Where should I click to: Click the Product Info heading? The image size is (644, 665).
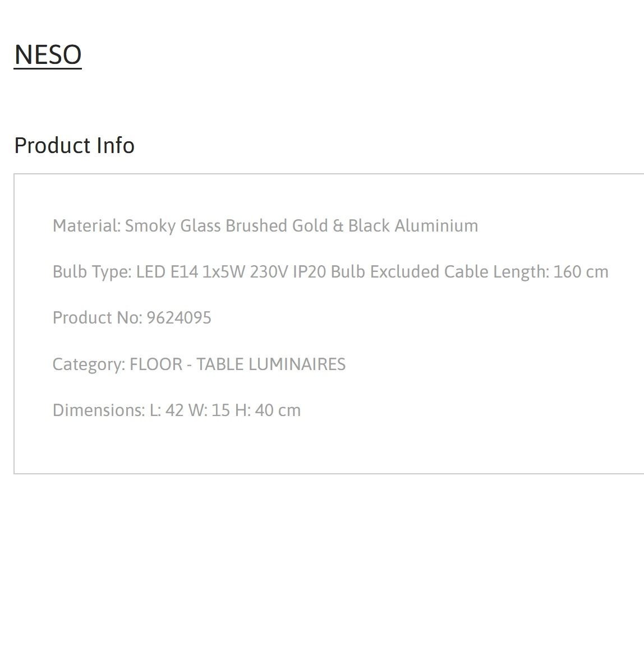(x=74, y=145)
